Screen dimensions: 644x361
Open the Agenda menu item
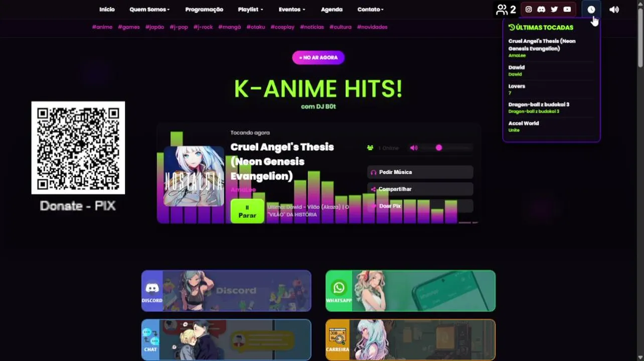[x=332, y=10]
